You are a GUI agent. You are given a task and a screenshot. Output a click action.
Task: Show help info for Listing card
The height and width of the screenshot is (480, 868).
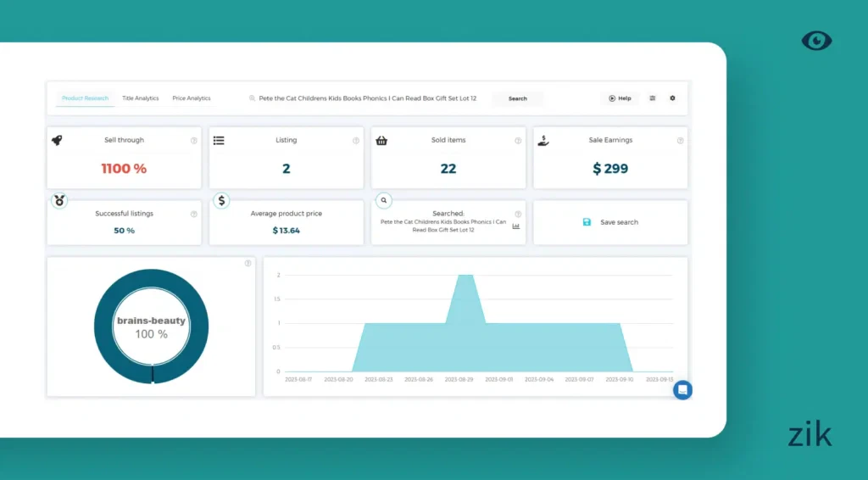[x=356, y=141]
